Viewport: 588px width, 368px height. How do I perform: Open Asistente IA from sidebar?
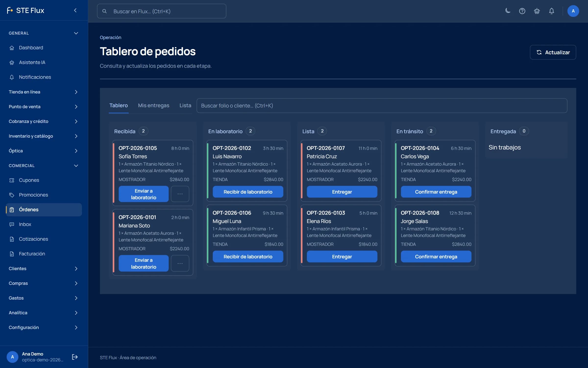[x=44, y=62]
